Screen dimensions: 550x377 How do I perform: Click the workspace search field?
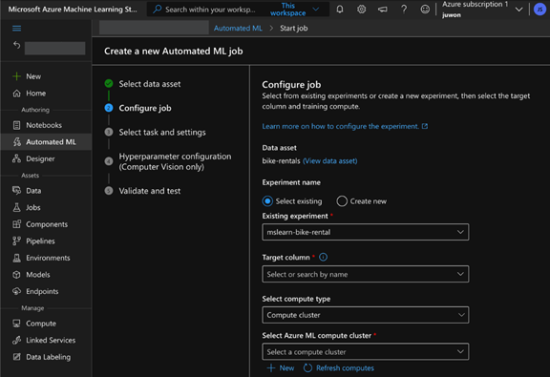(210, 9)
